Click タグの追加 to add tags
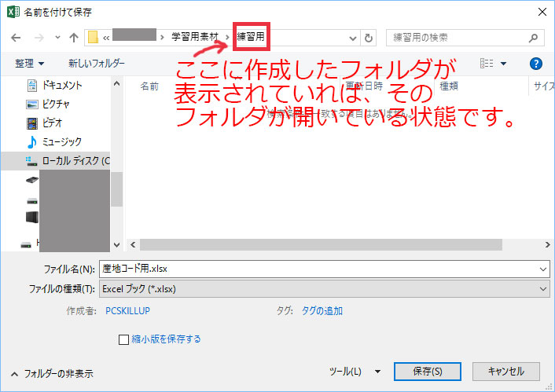Viewport: 555px width, 392px height. coord(322,310)
